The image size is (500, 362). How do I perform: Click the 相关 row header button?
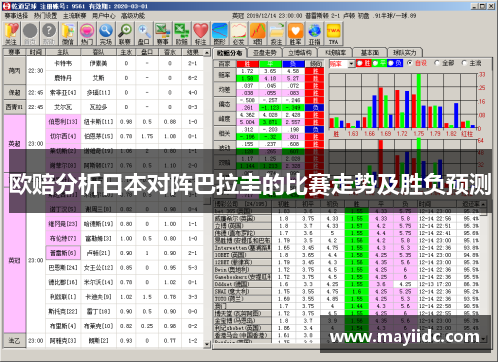[x=224, y=133]
